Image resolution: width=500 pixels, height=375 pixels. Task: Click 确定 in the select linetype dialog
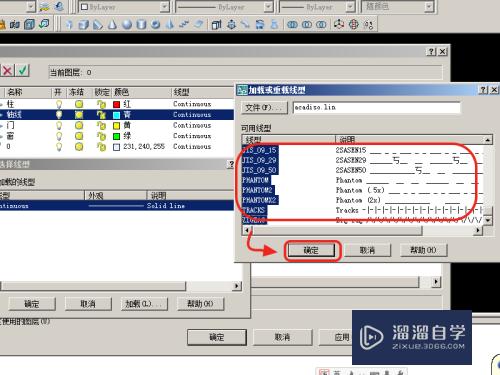32,304
